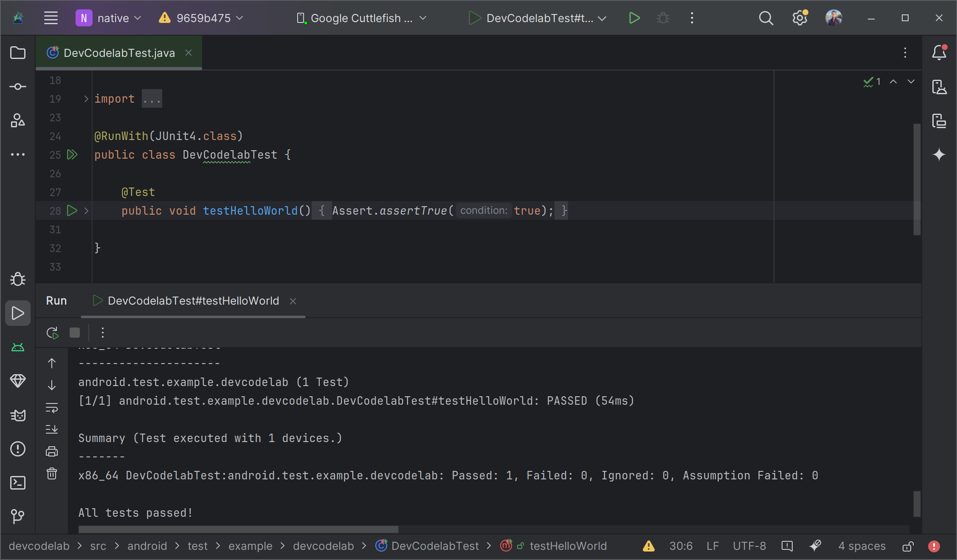Toggle the read-only lock in status bar

908,546
